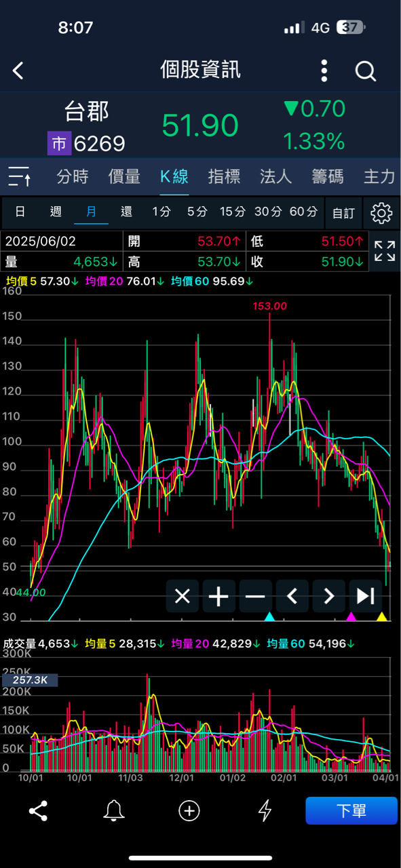Switch to the 5分 interval

(197, 212)
